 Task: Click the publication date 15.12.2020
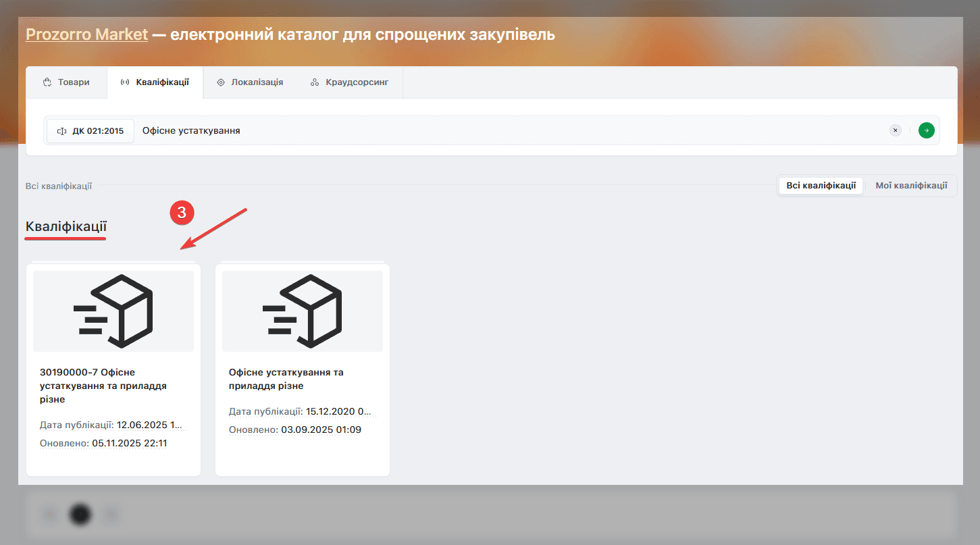338,412
